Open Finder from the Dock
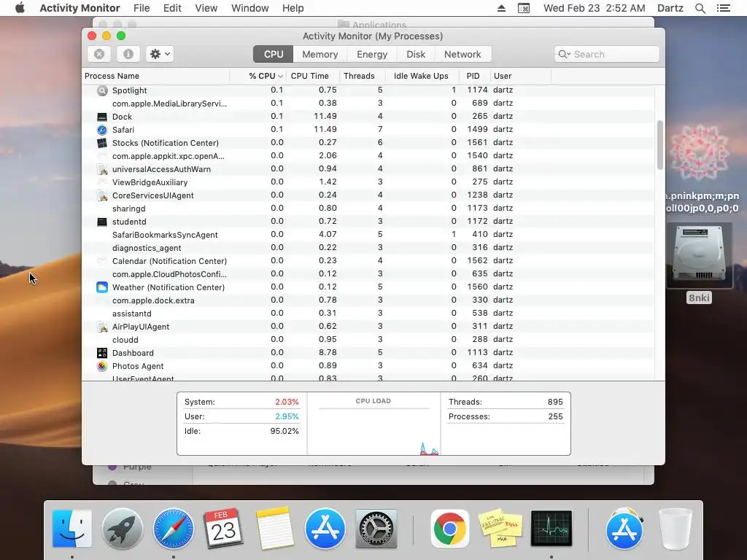 [72, 529]
